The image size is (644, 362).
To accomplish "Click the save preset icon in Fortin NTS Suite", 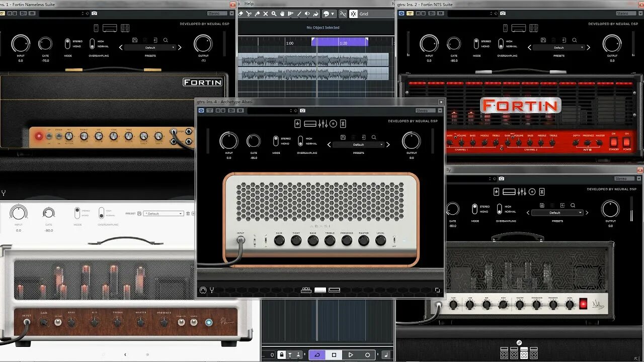I will tap(543, 40).
